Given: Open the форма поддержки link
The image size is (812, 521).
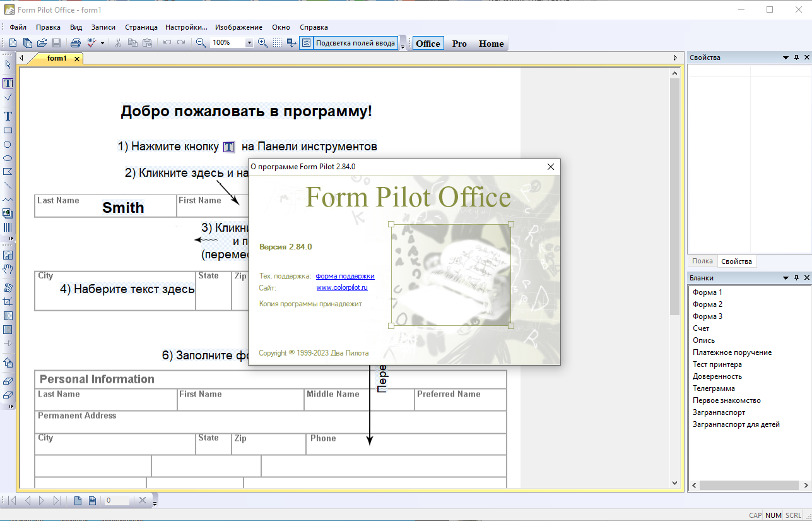Looking at the screenshot, I should 345,276.
